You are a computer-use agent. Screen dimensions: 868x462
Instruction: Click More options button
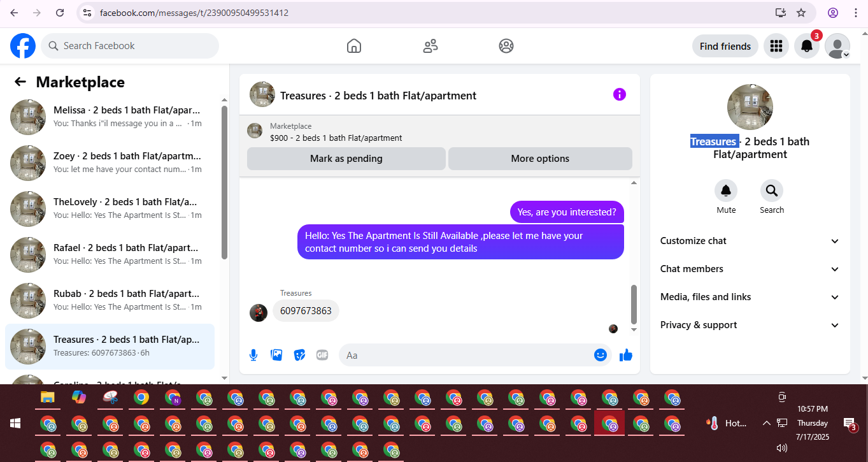[x=540, y=159]
